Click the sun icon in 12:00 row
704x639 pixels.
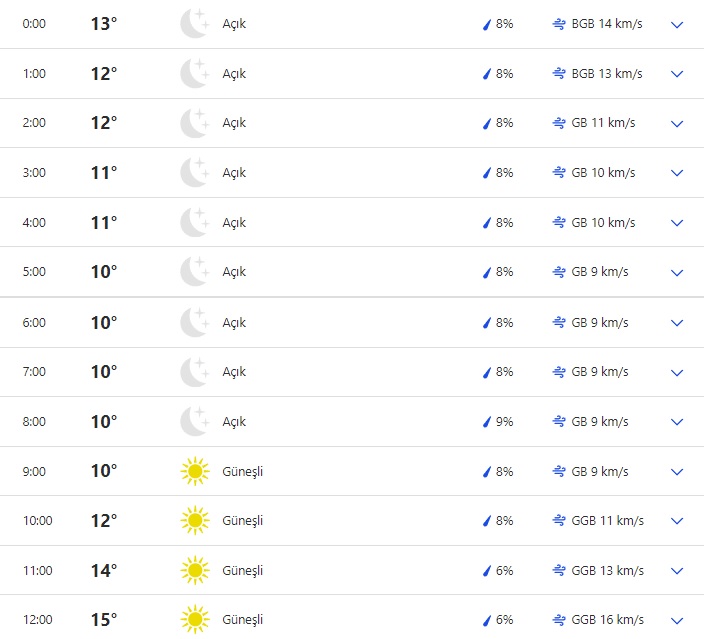pos(194,620)
